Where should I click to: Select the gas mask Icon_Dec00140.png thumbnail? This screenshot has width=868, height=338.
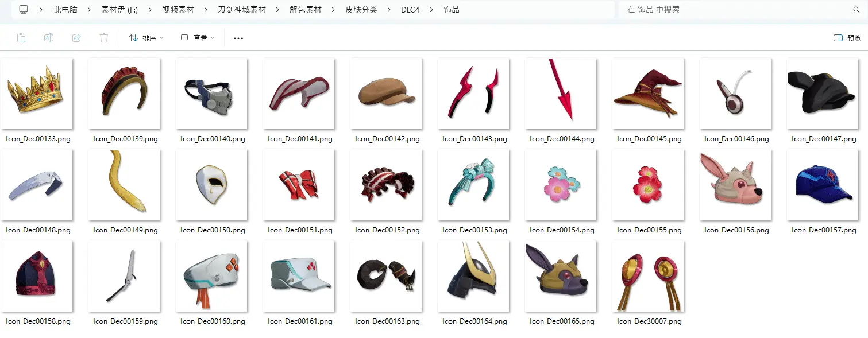(211, 93)
